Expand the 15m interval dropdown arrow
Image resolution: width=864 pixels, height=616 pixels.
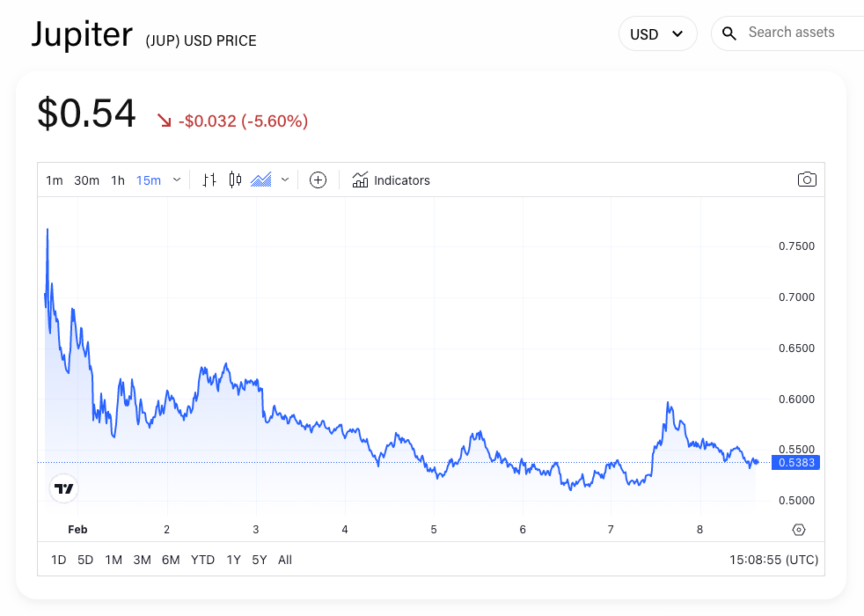pyautogui.click(x=176, y=180)
